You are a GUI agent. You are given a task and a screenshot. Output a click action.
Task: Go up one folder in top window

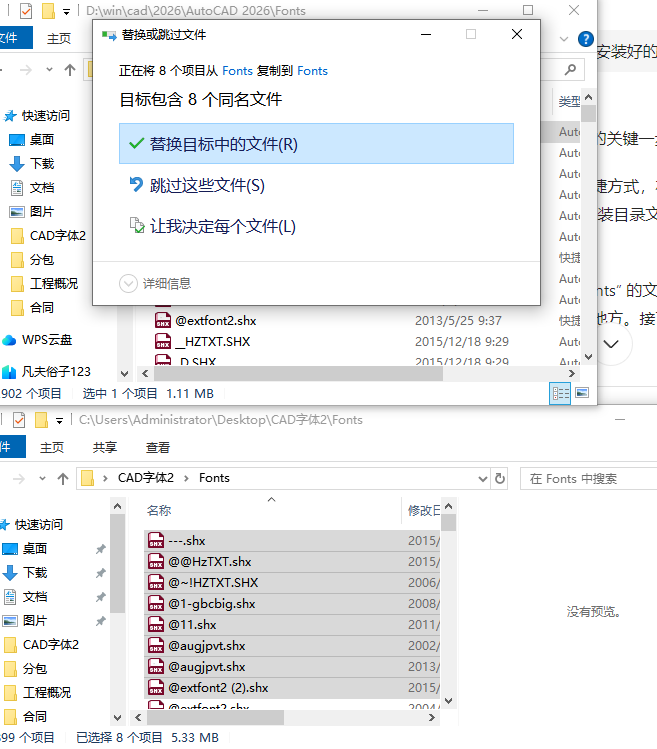(x=70, y=70)
